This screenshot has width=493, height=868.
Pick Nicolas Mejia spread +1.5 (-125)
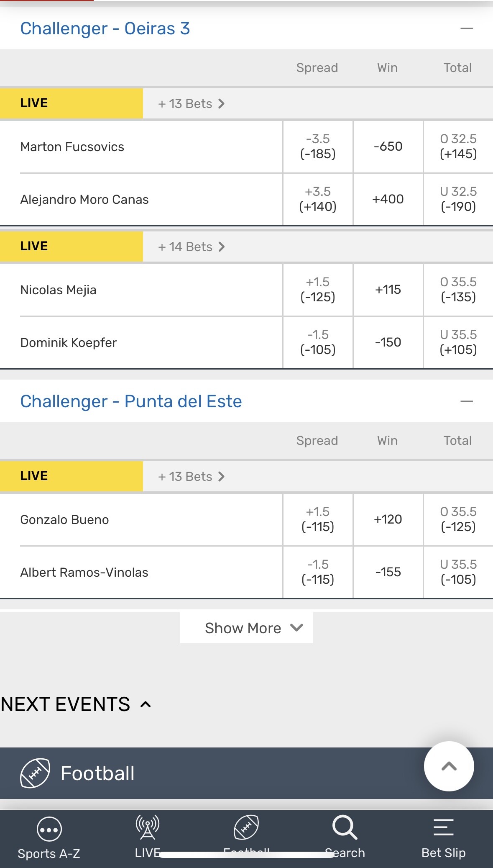pos(318,290)
